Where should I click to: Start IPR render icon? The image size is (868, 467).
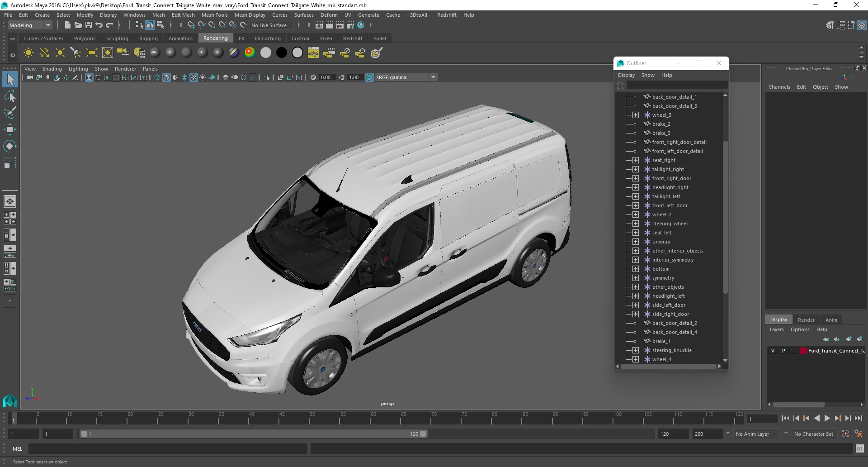coord(340,25)
